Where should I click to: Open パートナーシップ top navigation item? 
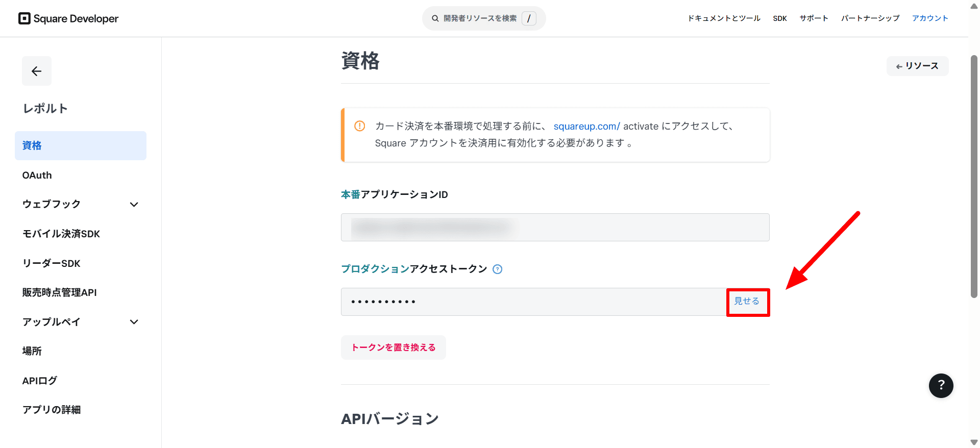tap(870, 18)
